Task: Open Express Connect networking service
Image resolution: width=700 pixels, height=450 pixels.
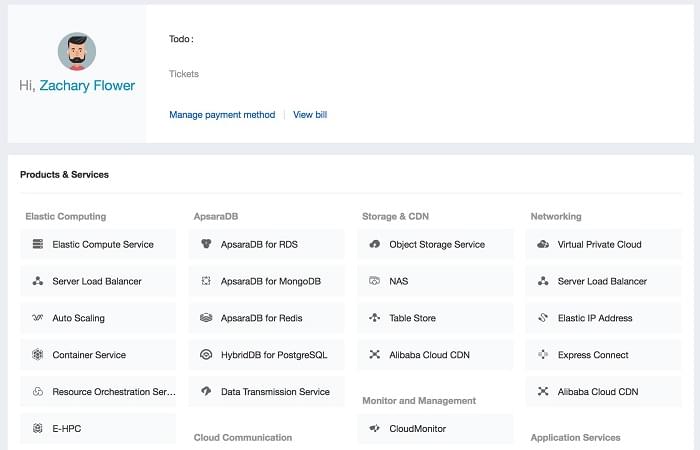Action: pos(604,354)
